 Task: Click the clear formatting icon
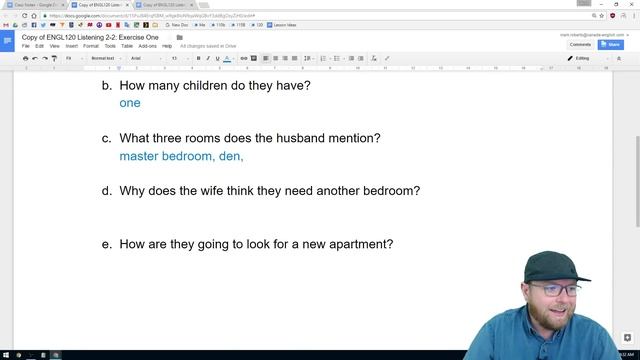(373, 58)
